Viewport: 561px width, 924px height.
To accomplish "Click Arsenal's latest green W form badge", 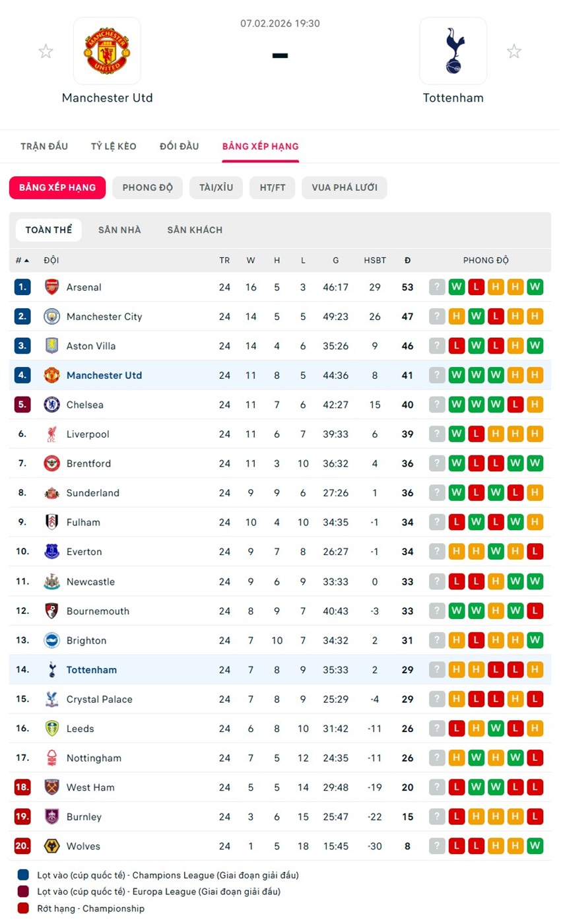I will (x=535, y=287).
